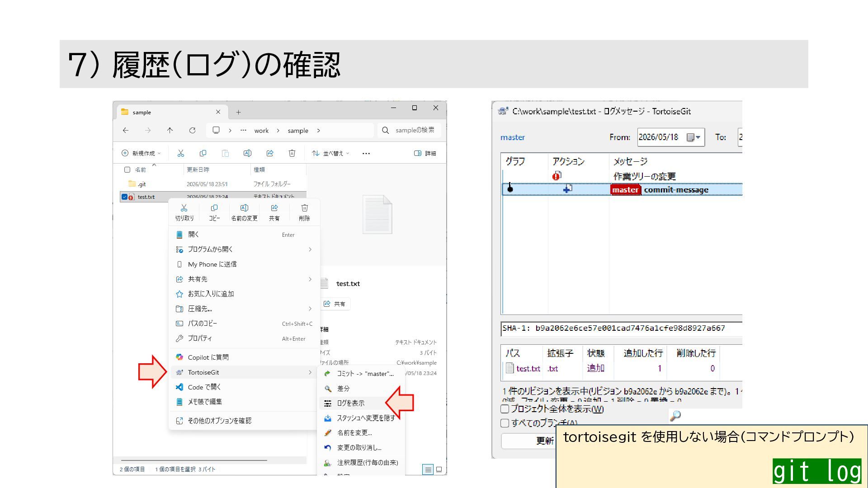The width and height of the screenshot is (868, 488).
Task: Click the delete trash icon in Explorer toolbar
Action: click(x=292, y=153)
